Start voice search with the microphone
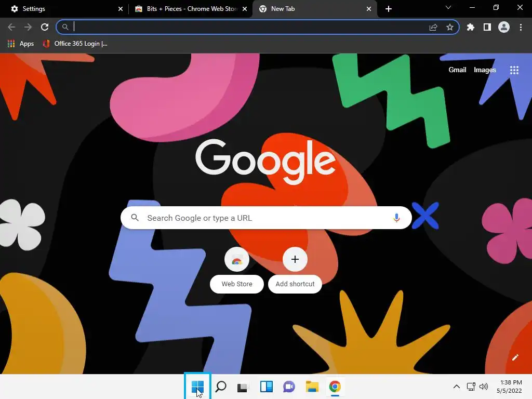Screen dimensions: 532x399 click(x=396, y=218)
